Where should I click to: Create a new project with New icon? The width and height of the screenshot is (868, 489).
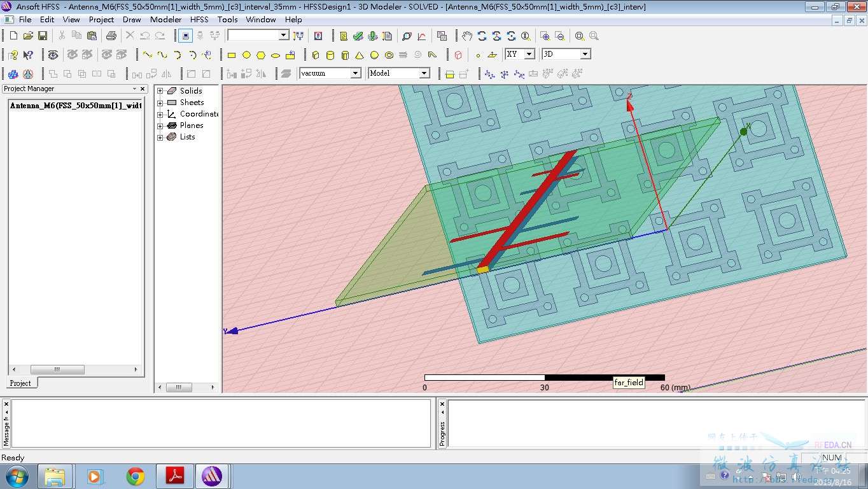[x=13, y=36]
